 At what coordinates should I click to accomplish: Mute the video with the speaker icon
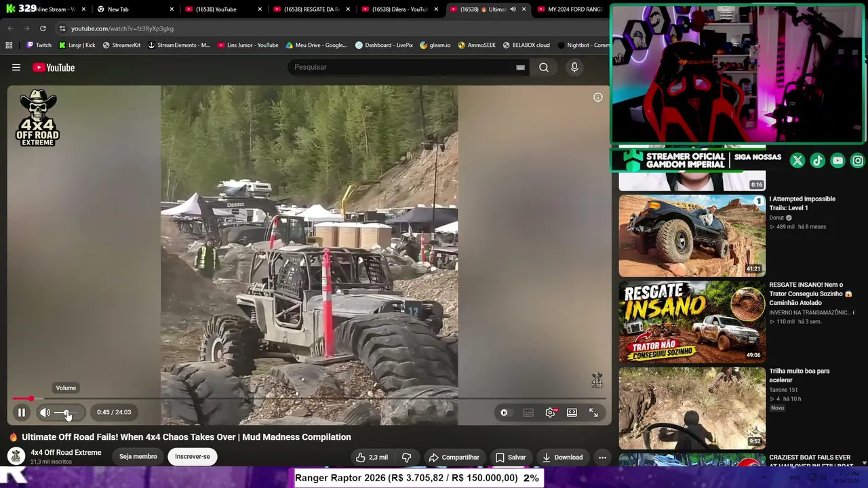coord(45,412)
